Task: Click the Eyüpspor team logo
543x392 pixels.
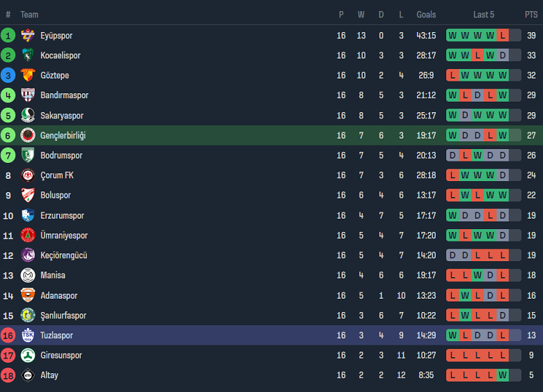Action: coord(28,36)
